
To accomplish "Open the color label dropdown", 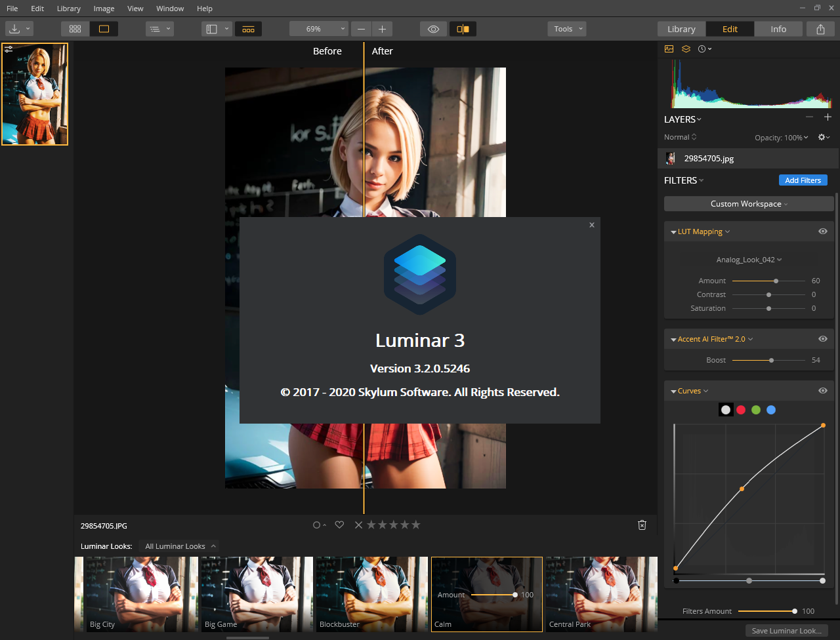I will point(320,525).
